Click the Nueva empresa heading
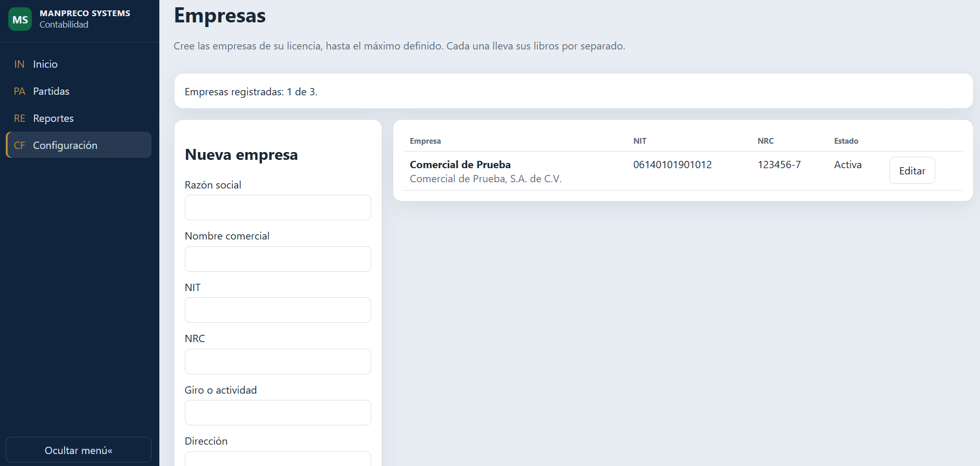 pos(241,155)
